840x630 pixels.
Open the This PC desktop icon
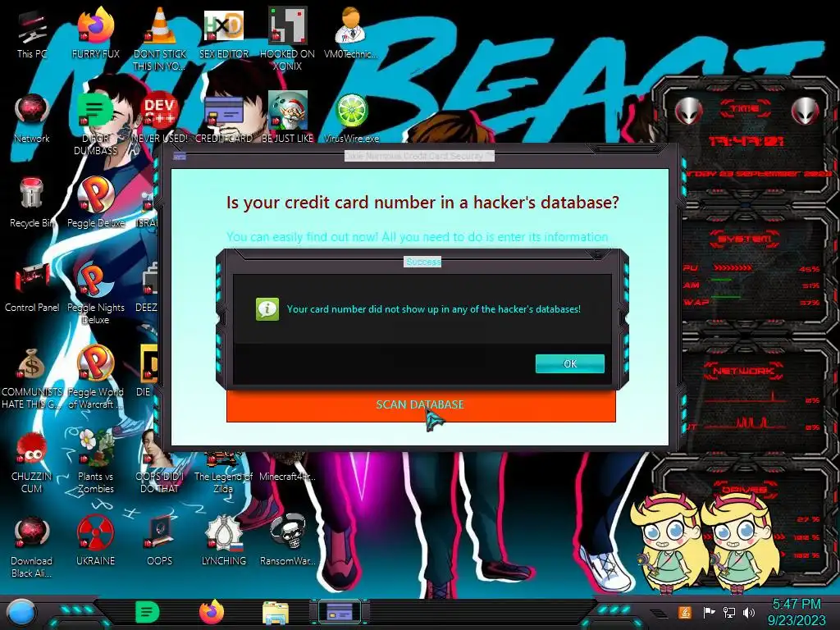(x=32, y=34)
